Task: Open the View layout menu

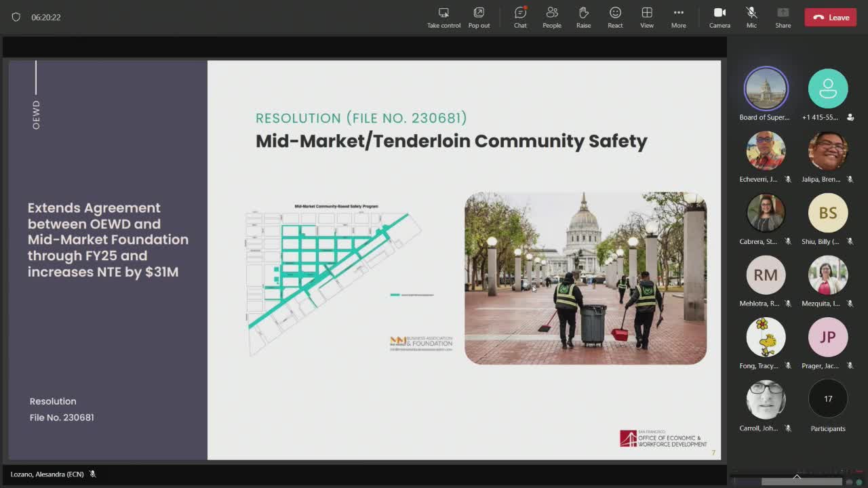Action: coord(646,16)
